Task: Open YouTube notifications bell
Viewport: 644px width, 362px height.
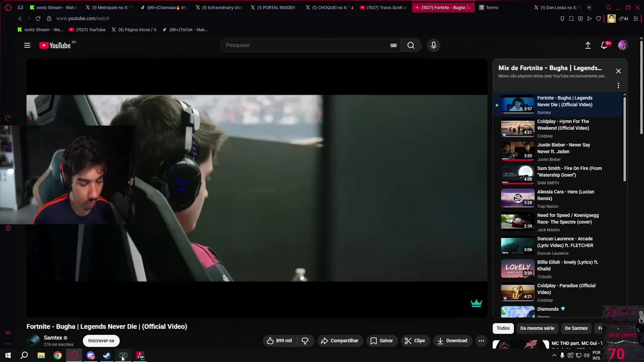Action: click(605, 45)
